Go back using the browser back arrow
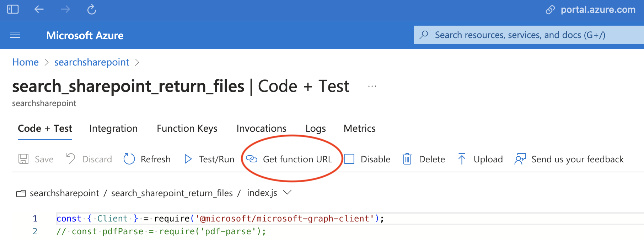Screen dimensions: 644x240 tap(39, 9)
